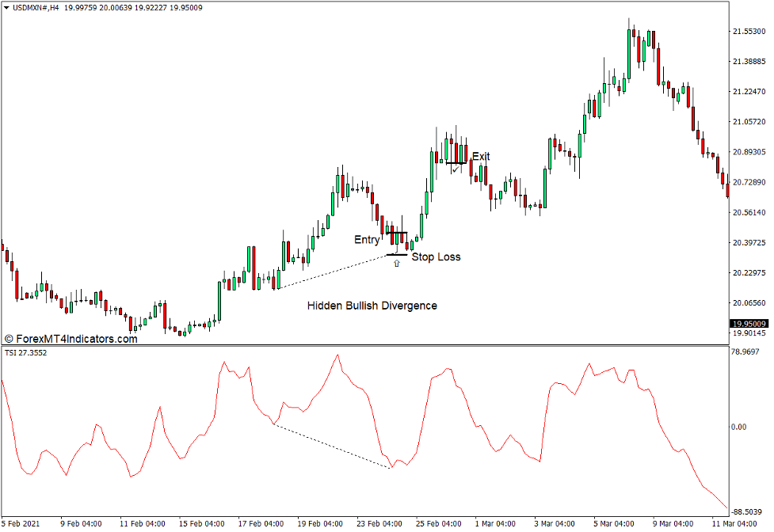The image size is (774, 532).
Task: Click the highlighted 19.95009 price tag
Action: 748,323
